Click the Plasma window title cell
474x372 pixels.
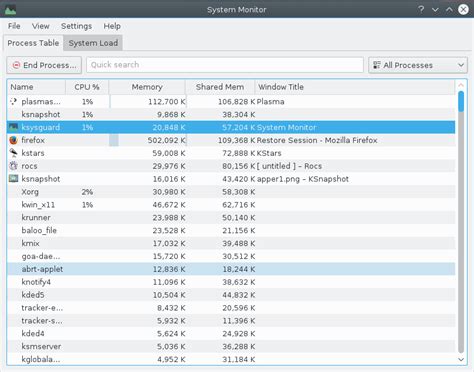(270, 101)
